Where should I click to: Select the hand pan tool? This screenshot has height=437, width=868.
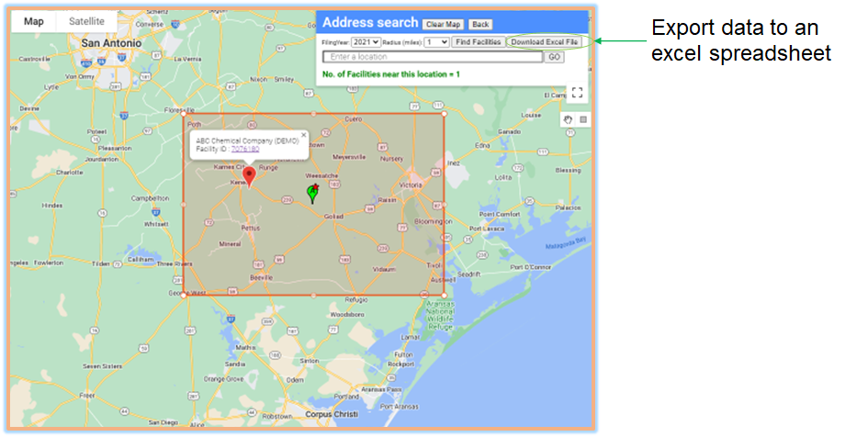coord(568,119)
